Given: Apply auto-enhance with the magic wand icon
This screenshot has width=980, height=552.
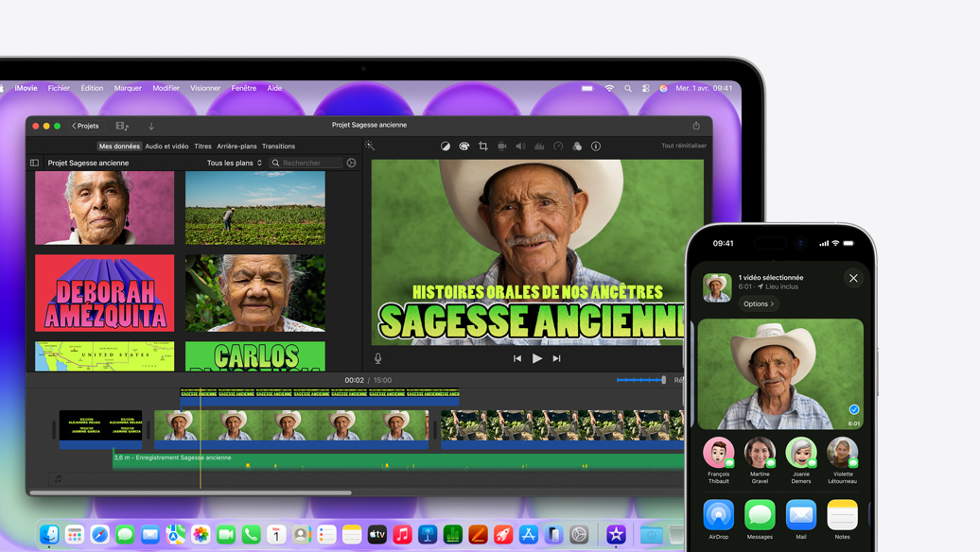Looking at the screenshot, I should click(x=370, y=147).
